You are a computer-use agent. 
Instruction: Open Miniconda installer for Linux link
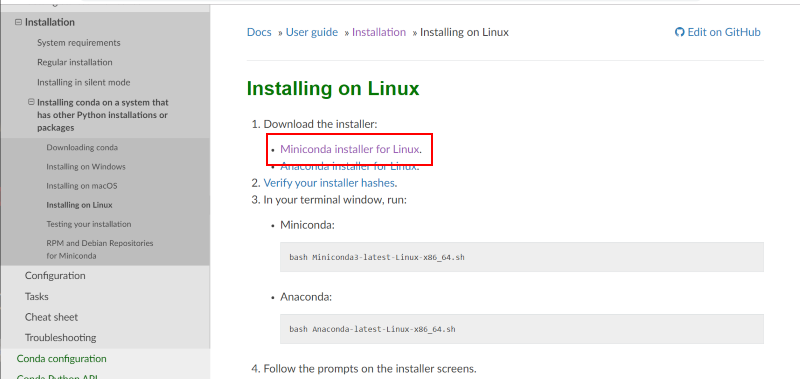(x=349, y=149)
